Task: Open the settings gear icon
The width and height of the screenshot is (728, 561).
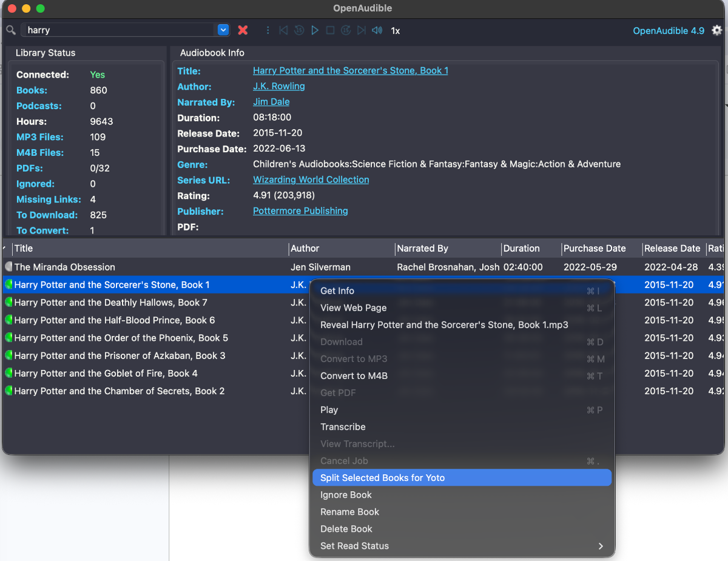Action: [717, 30]
